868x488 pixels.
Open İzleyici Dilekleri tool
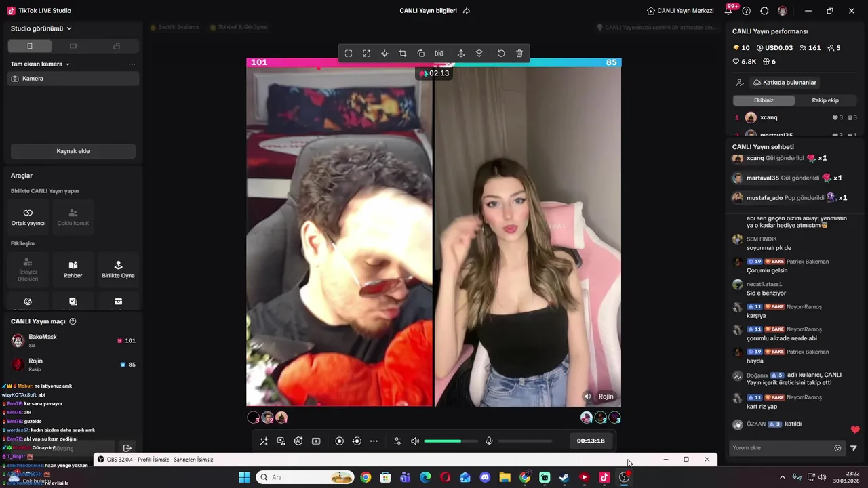(28, 269)
